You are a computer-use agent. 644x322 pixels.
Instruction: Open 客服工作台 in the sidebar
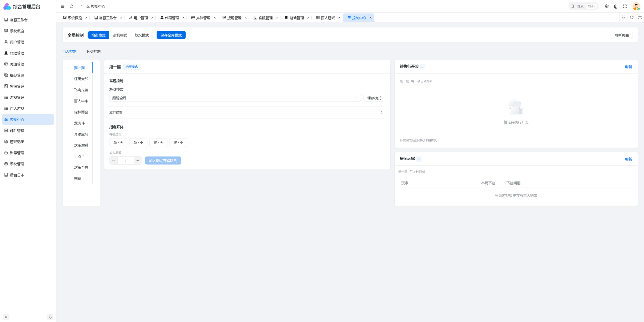[28, 20]
